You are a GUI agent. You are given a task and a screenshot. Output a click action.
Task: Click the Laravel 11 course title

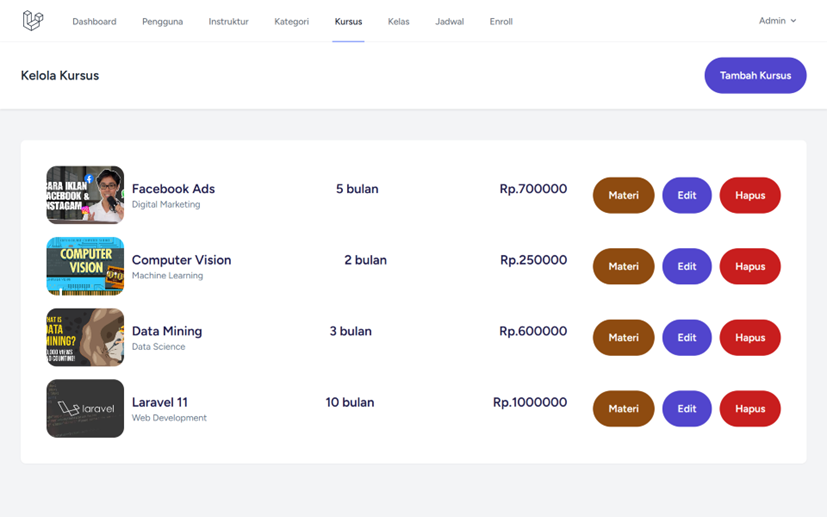click(x=160, y=403)
